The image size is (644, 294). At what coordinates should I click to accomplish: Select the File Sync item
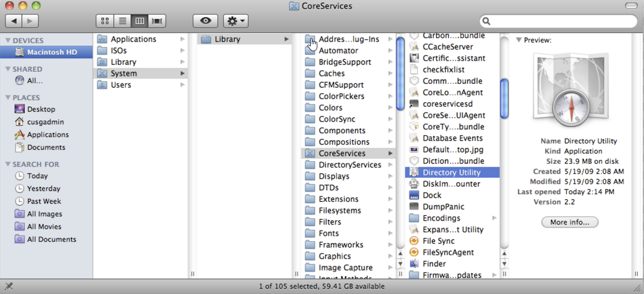[452, 241]
